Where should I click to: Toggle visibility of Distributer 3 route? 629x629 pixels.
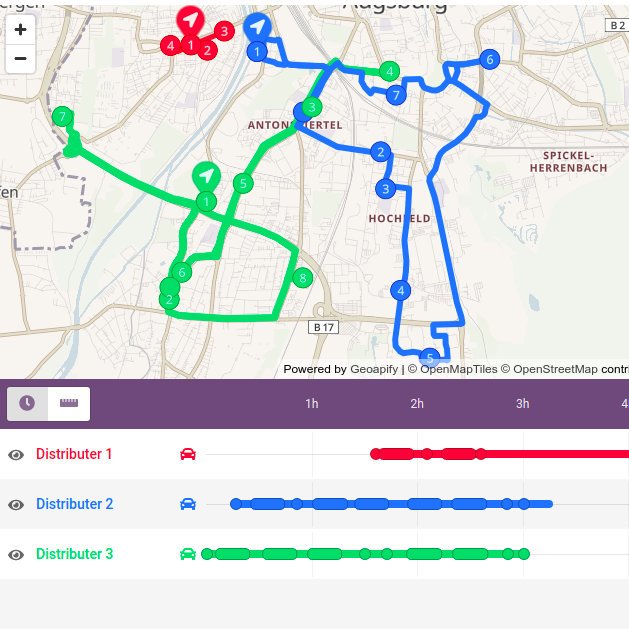(x=16, y=554)
